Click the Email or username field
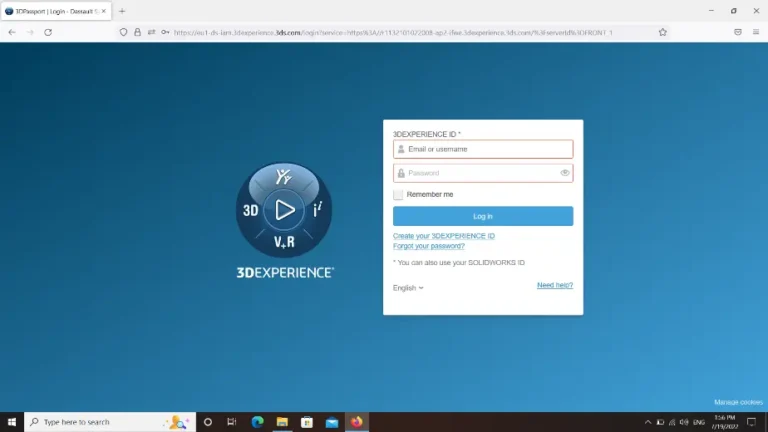The width and height of the screenshot is (768, 432). (x=483, y=149)
